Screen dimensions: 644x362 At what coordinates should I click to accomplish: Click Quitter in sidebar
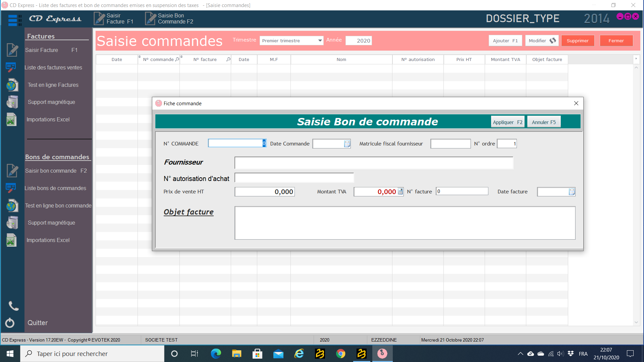pos(38,323)
